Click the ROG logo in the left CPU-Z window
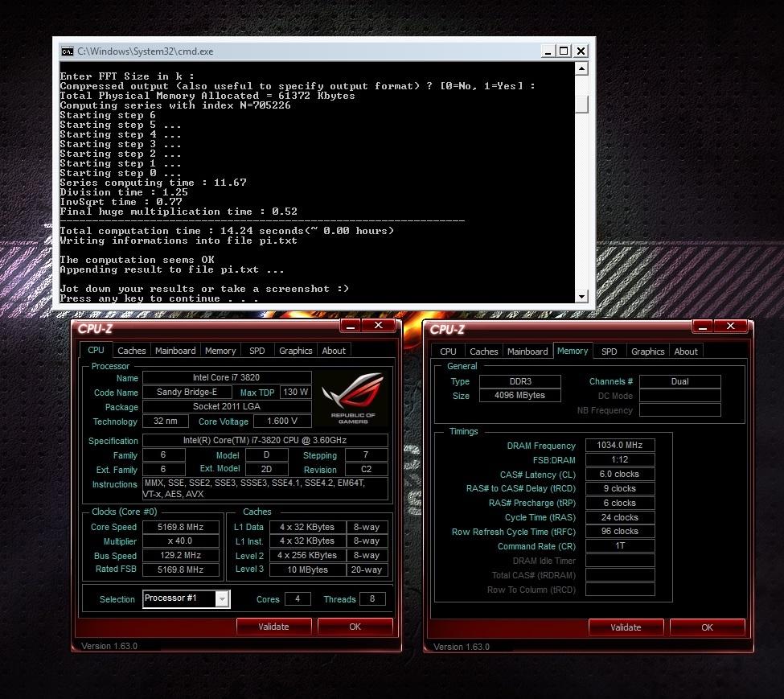This screenshot has width=784, height=699. tap(353, 398)
